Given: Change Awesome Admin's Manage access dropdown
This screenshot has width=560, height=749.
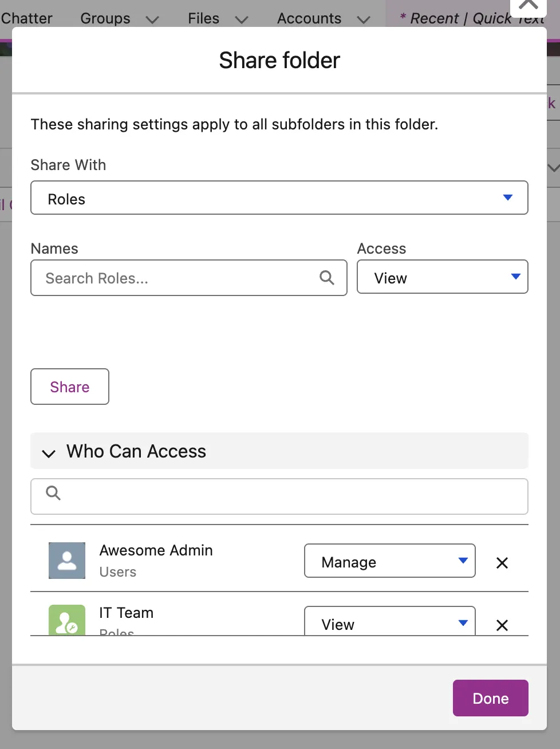Looking at the screenshot, I should [389, 561].
